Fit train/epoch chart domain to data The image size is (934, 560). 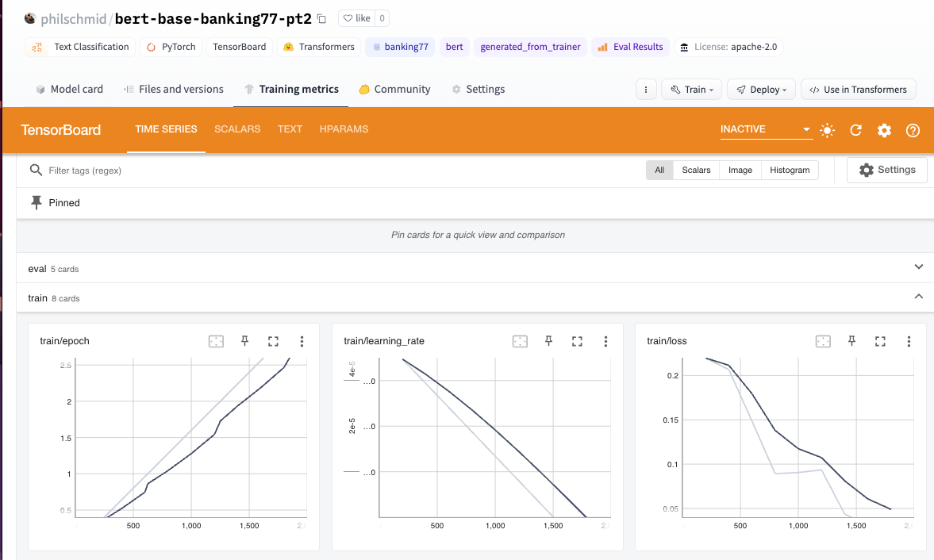tap(216, 341)
